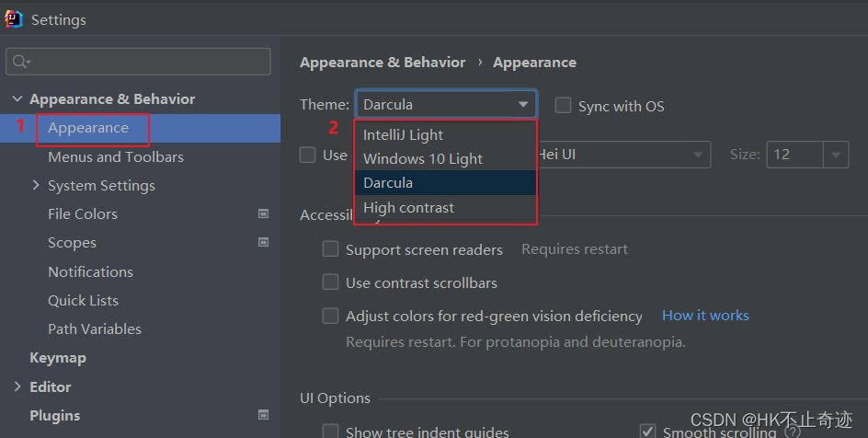Enable Use contrast scrollbars checkbox

[x=330, y=282]
